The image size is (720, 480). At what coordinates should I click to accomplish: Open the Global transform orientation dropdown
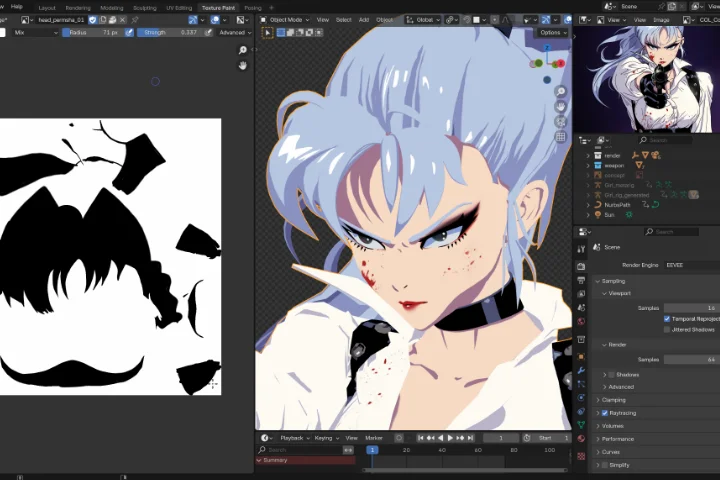click(x=423, y=20)
